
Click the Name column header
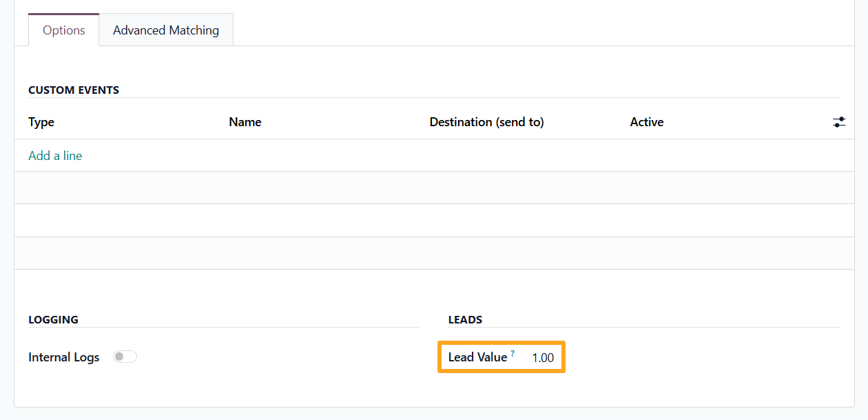click(245, 122)
